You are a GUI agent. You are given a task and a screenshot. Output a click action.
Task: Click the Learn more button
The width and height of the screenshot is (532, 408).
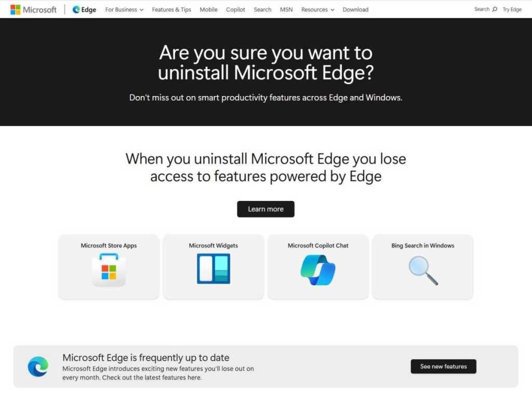[x=265, y=209]
